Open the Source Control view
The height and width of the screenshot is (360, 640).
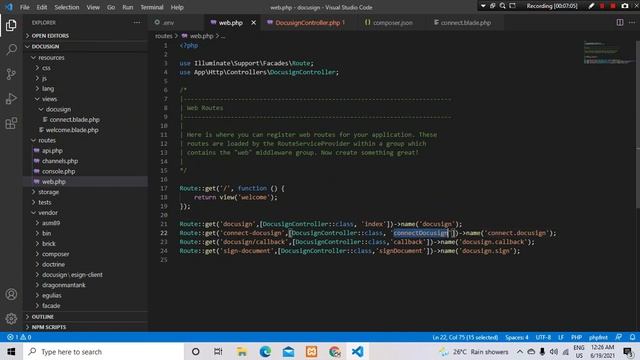pyautogui.click(x=11, y=74)
